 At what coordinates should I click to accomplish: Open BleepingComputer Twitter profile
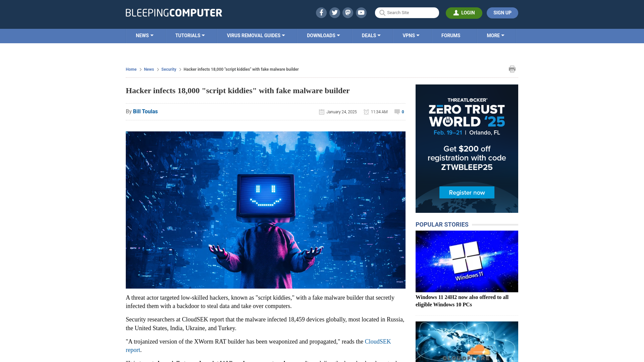[334, 12]
